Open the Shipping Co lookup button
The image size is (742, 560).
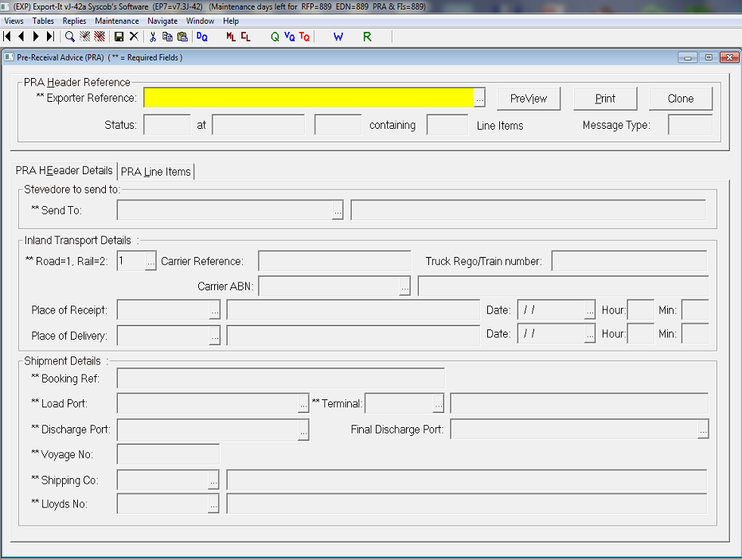pyautogui.click(x=213, y=480)
